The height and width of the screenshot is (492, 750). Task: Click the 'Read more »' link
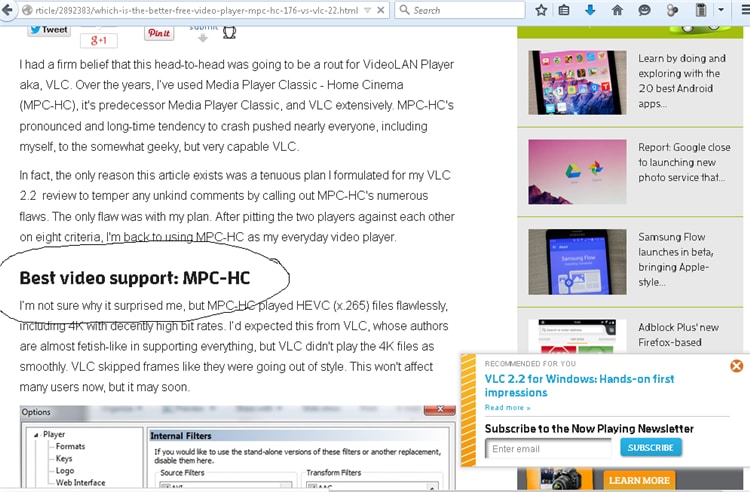507,407
